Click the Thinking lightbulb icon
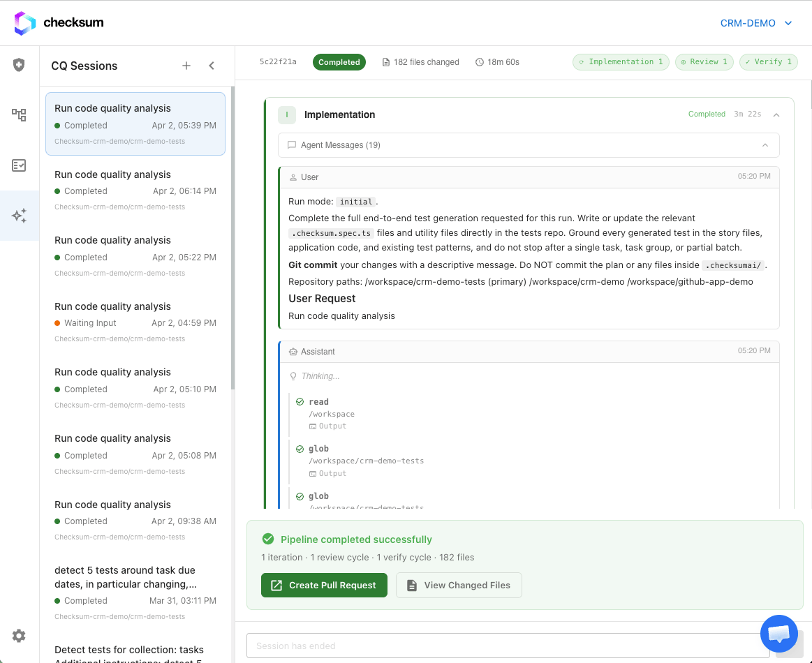The height and width of the screenshot is (663, 812). tap(293, 376)
